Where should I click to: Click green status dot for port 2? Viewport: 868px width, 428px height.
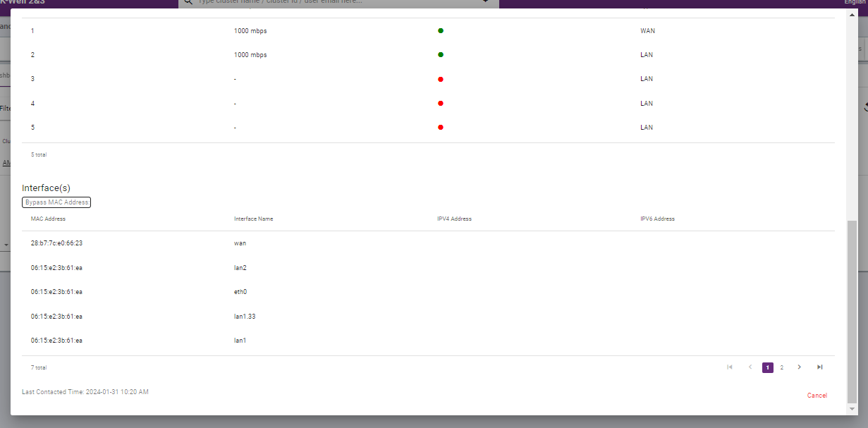pyautogui.click(x=441, y=54)
